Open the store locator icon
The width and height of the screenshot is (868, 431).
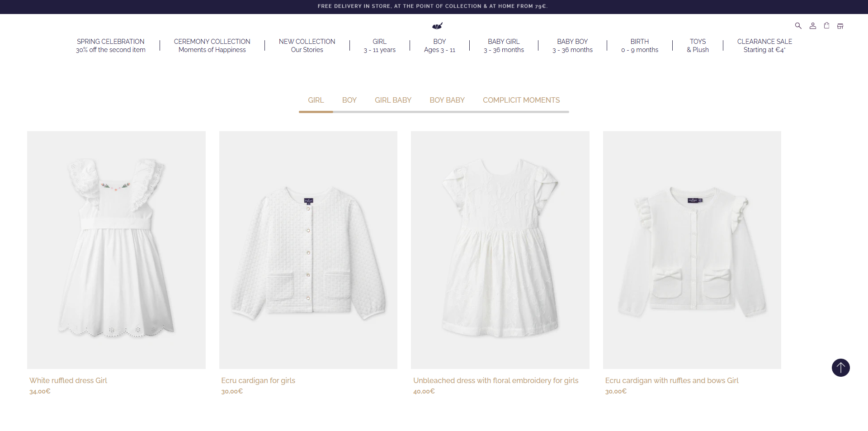[x=840, y=26]
